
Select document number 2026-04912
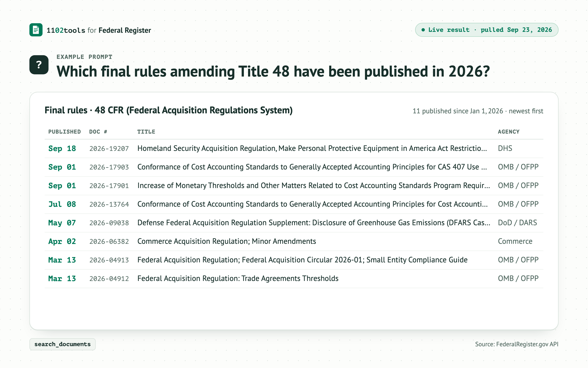(x=109, y=279)
